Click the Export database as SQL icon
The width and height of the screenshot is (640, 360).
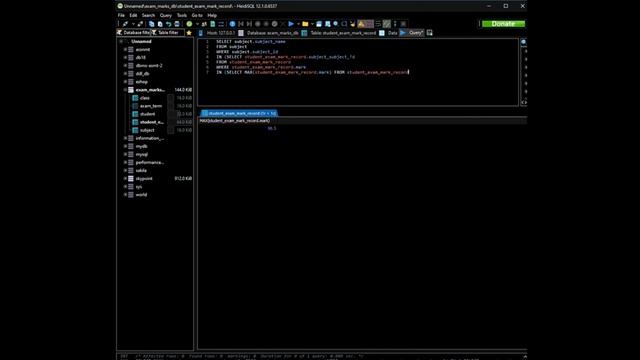213,24
